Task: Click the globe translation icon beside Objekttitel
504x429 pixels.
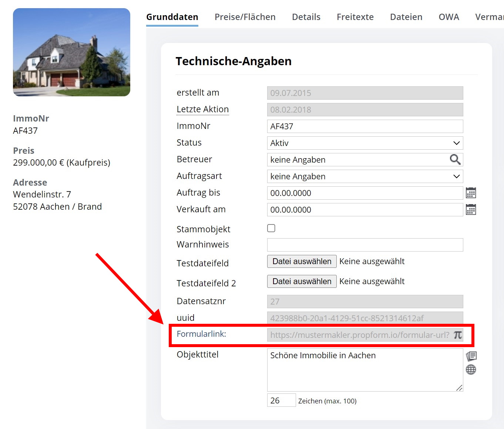Action: (471, 369)
